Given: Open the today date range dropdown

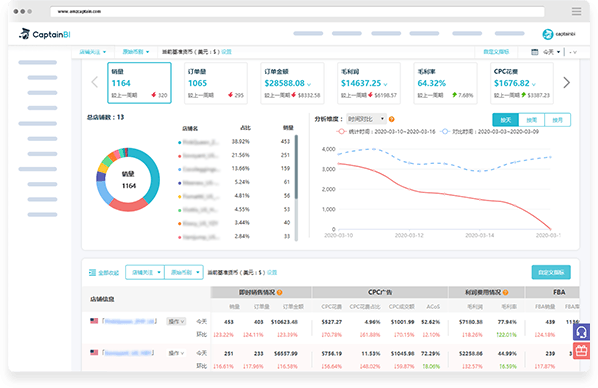Looking at the screenshot, I should point(551,52).
